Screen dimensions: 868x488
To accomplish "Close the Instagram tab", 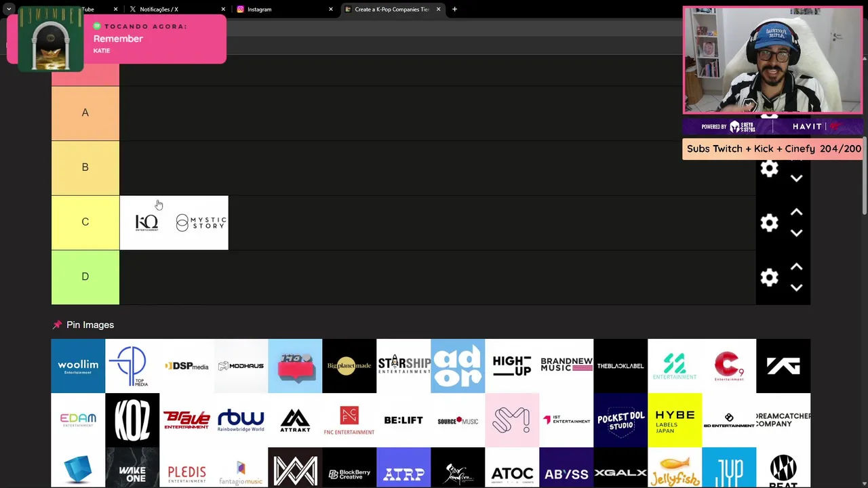I will point(331,9).
